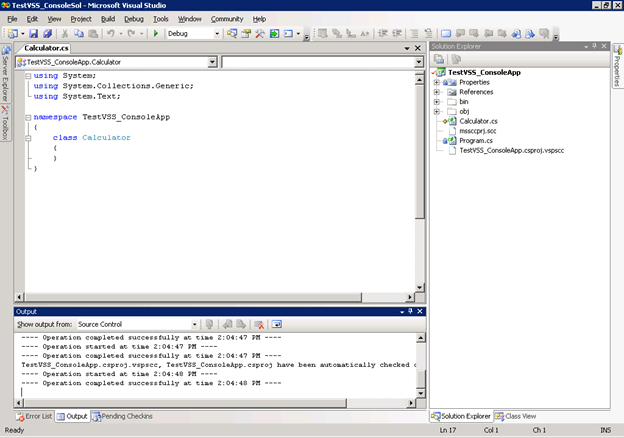Image resolution: width=624 pixels, height=438 pixels.
Task: Expand the Properties node in Solution Explorer
Action: tap(437, 82)
